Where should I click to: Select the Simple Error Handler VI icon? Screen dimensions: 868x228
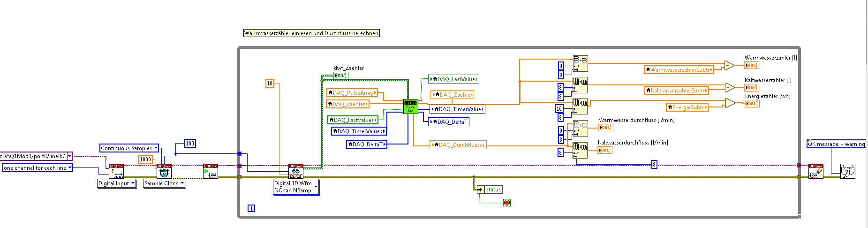click(x=847, y=171)
